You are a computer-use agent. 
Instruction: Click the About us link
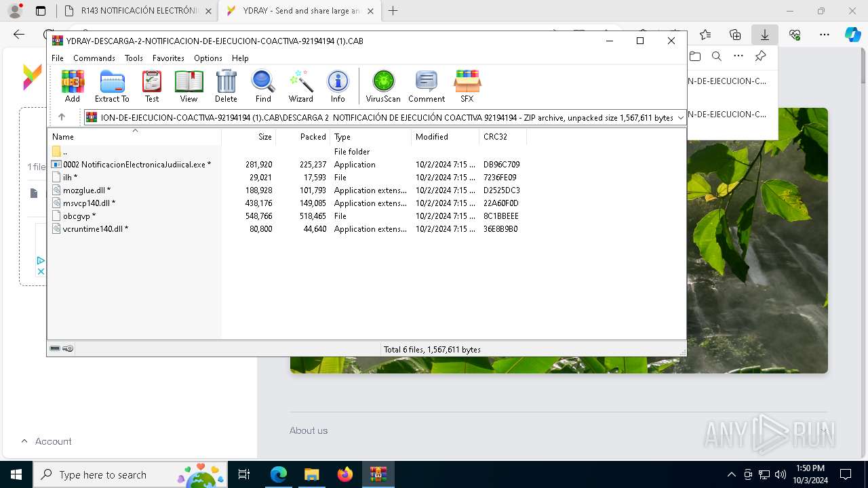coord(309,430)
